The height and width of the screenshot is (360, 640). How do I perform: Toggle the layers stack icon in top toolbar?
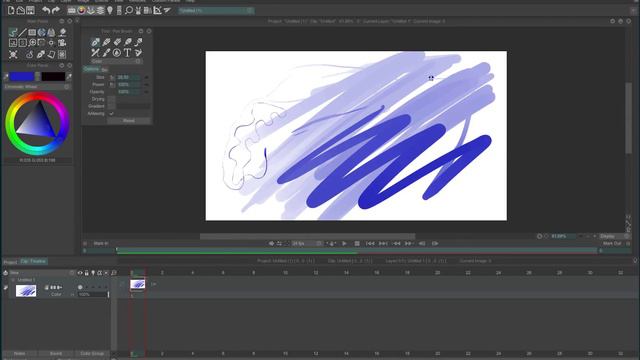(x=100, y=10)
